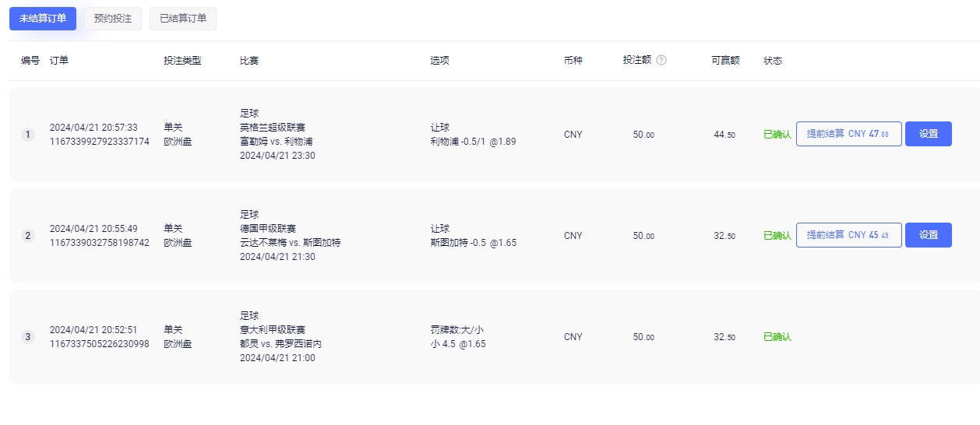This screenshot has width=980, height=425.
Task: Click row number badge 2
Action: (x=28, y=236)
